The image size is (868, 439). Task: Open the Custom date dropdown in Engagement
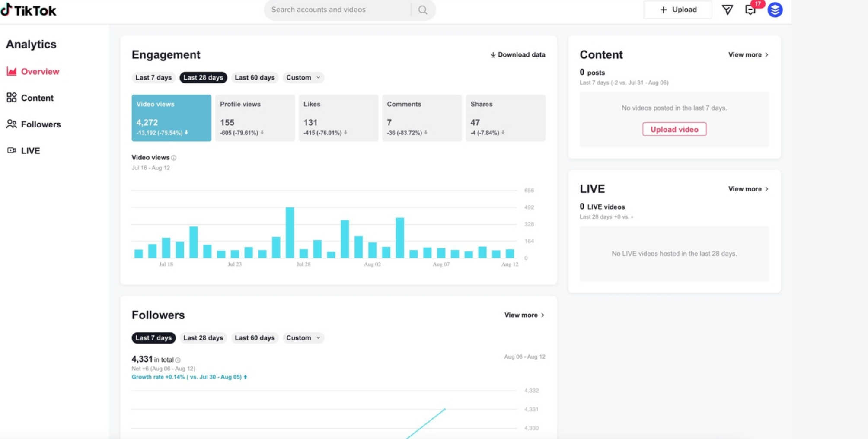pos(303,77)
